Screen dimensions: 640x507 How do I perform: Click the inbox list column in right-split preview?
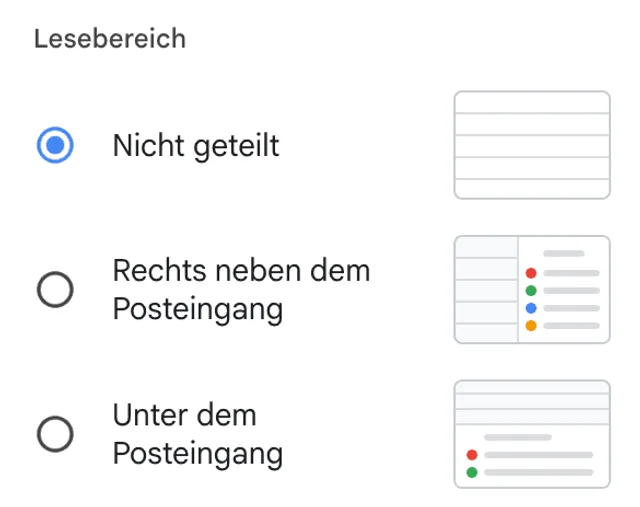[x=486, y=290]
